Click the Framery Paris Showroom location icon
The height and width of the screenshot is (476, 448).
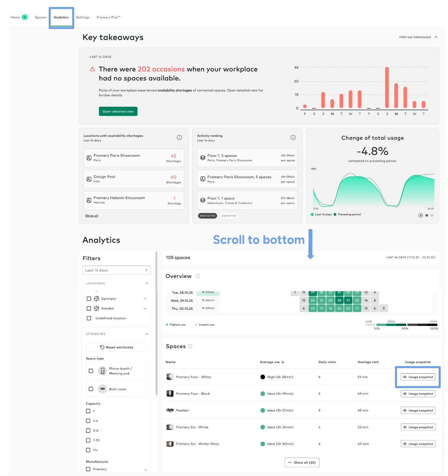pyautogui.click(x=89, y=158)
